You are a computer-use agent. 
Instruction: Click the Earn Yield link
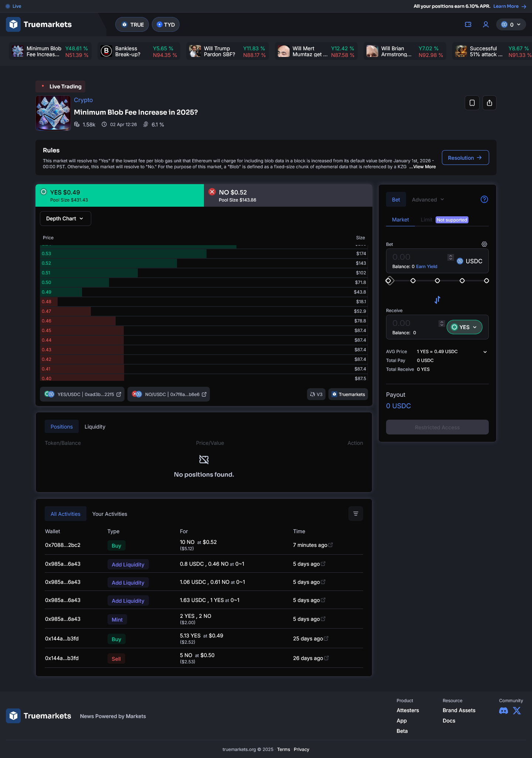pos(427,267)
